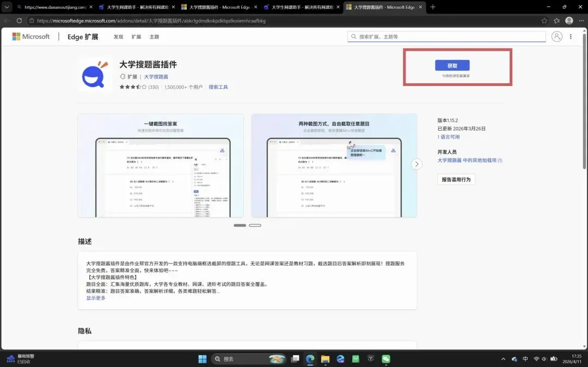
Task: Open the Unity-style cube taskbar icon
Action: pyautogui.click(x=371, y=359)
